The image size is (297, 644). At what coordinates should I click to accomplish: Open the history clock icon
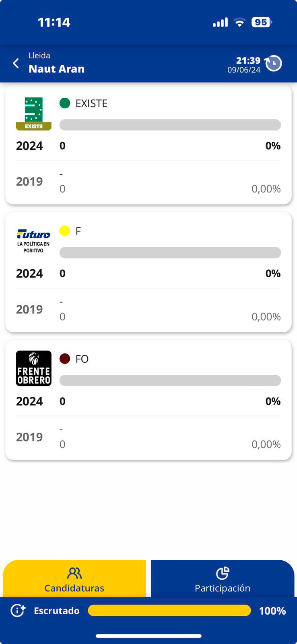coord(274,63)
